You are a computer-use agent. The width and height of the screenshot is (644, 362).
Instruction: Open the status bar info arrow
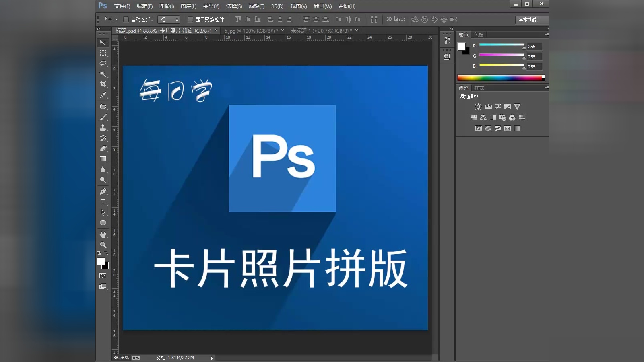pyautogui.click(x=212, y=358)
